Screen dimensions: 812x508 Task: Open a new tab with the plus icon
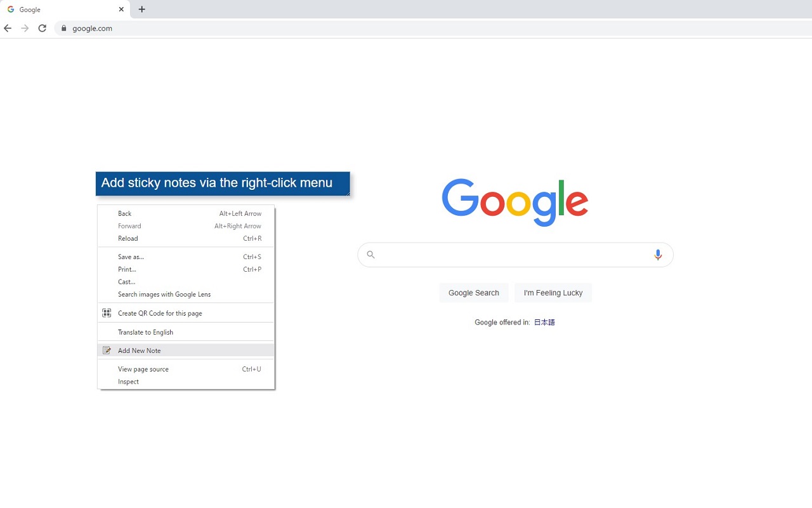pos(141,10)
